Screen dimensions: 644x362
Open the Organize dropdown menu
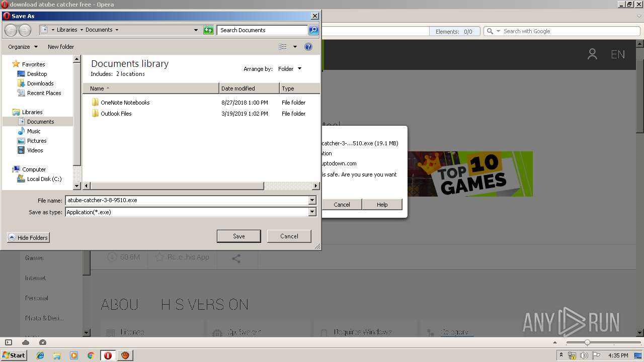click(x=23, y=47)
